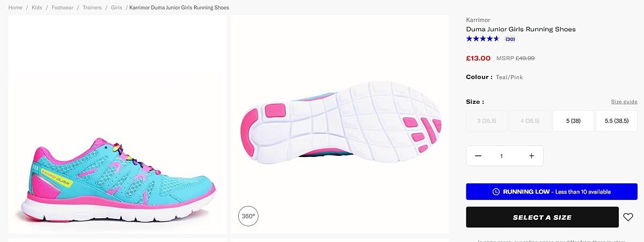Add shoe to wishlist with heart icon

click(628, 217)
